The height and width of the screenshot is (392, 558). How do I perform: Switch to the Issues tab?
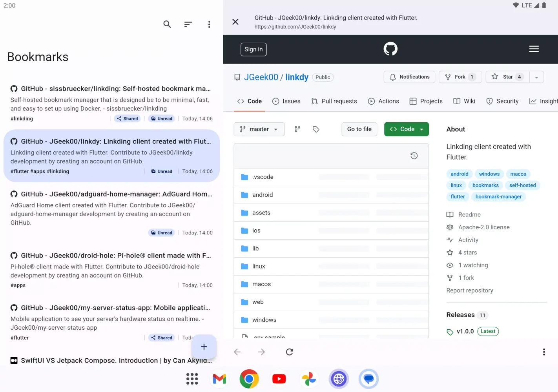(286, 101)
